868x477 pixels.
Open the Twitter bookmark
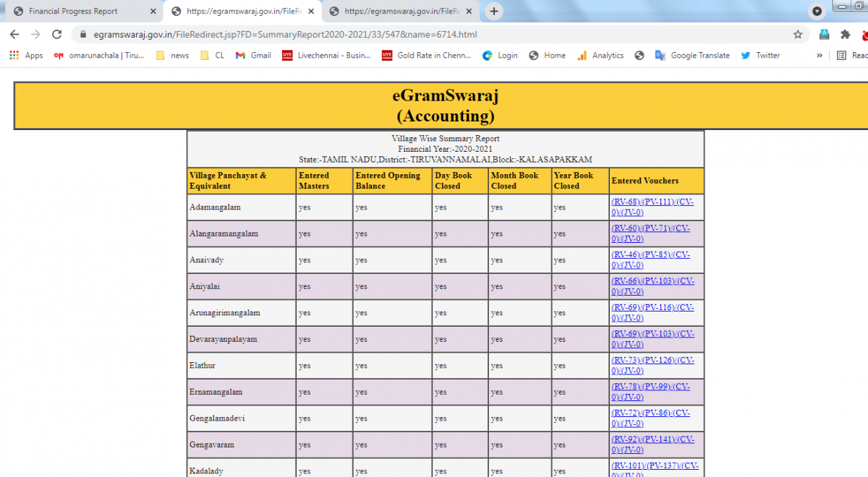[760, 56]
